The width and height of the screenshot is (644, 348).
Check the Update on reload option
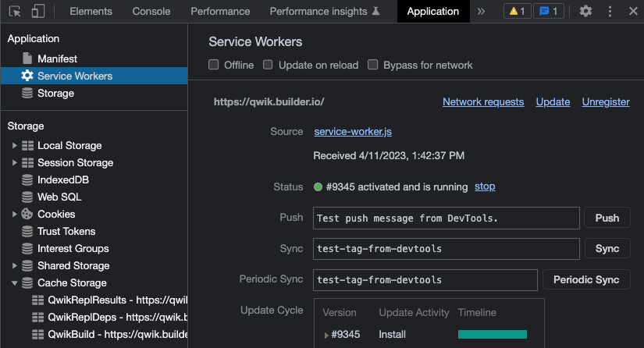click(269, 66)
